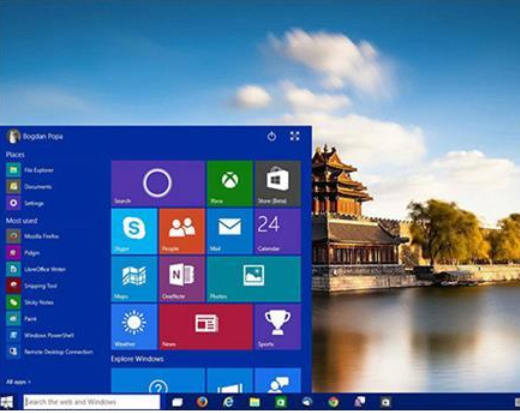The image size is (520, 413).
Task: Open Sticky Notes from Most used
Action: click(x=30, y=302)
